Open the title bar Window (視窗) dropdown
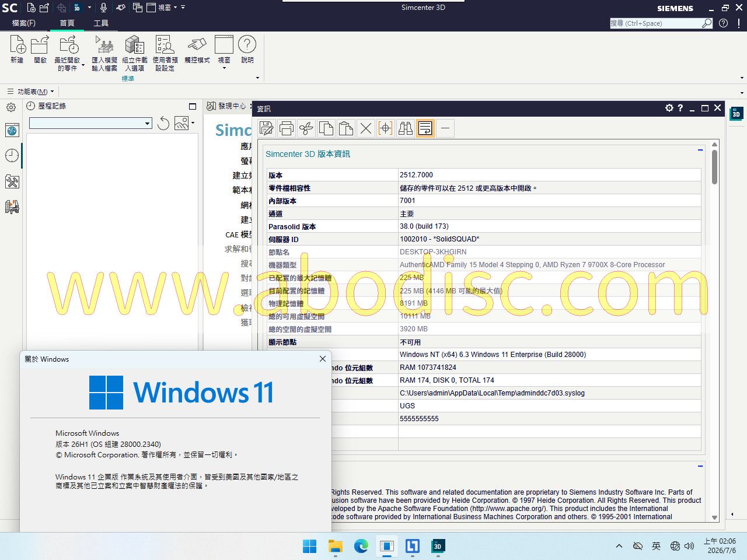The height and width of the screenshot is (560, 747). tap(161, 8)
